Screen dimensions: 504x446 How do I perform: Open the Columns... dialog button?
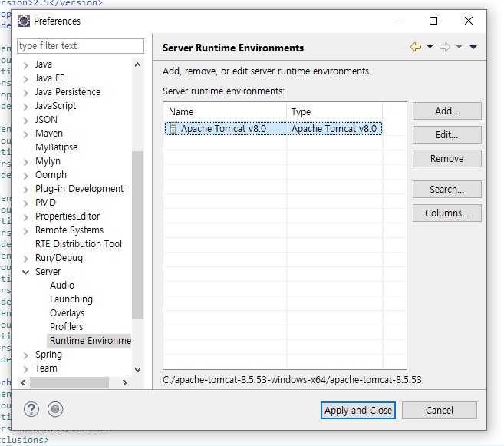[x=446, y=213]
